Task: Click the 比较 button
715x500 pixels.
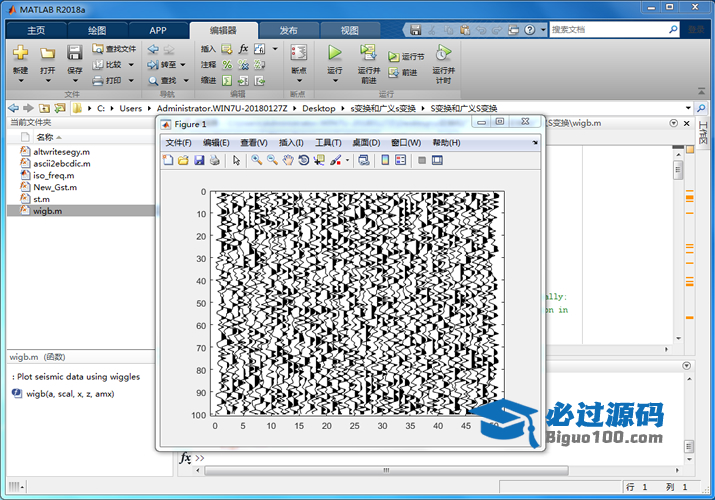Action: click(108, 65)
